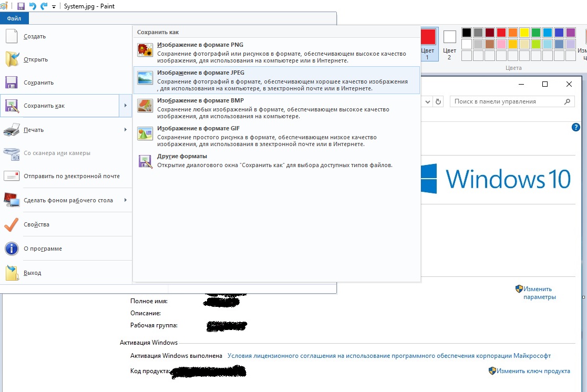This screenshot has height=392, width=587.
Task: Click the checkmark icon beside Свойства
Action: pos(12,225)
